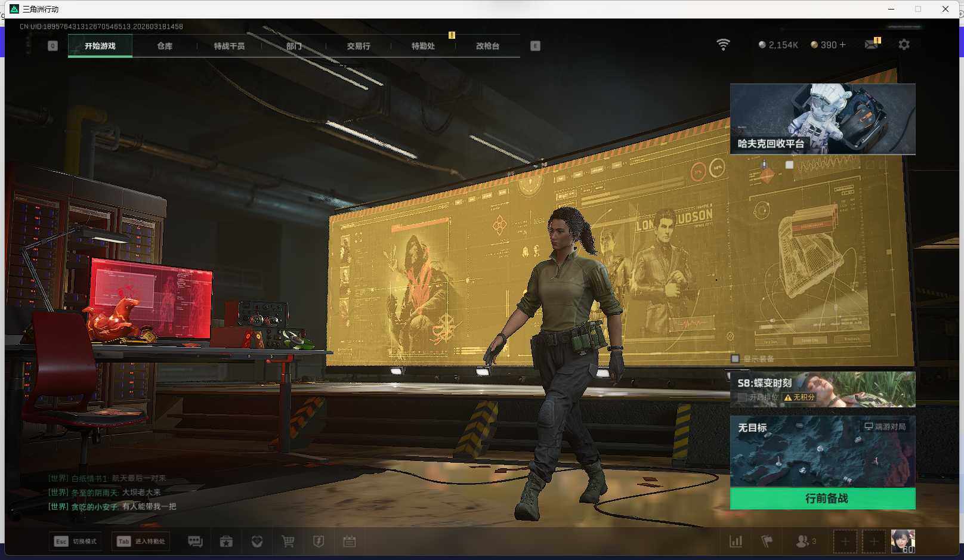
Task: Click the flag icon
Action: 767,542
